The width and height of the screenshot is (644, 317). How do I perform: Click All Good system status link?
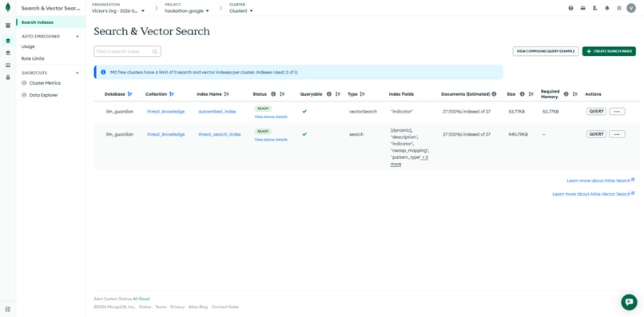click(141, 299)
